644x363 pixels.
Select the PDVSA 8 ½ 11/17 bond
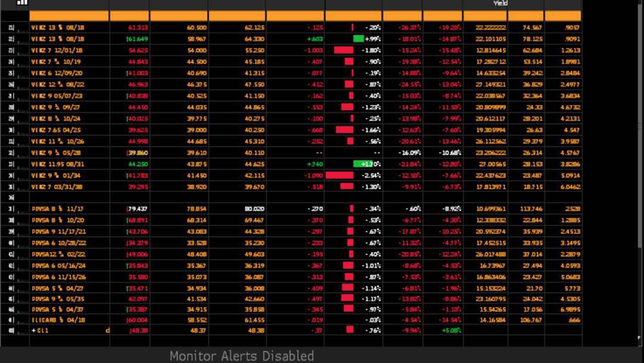[x=57, y=209]
